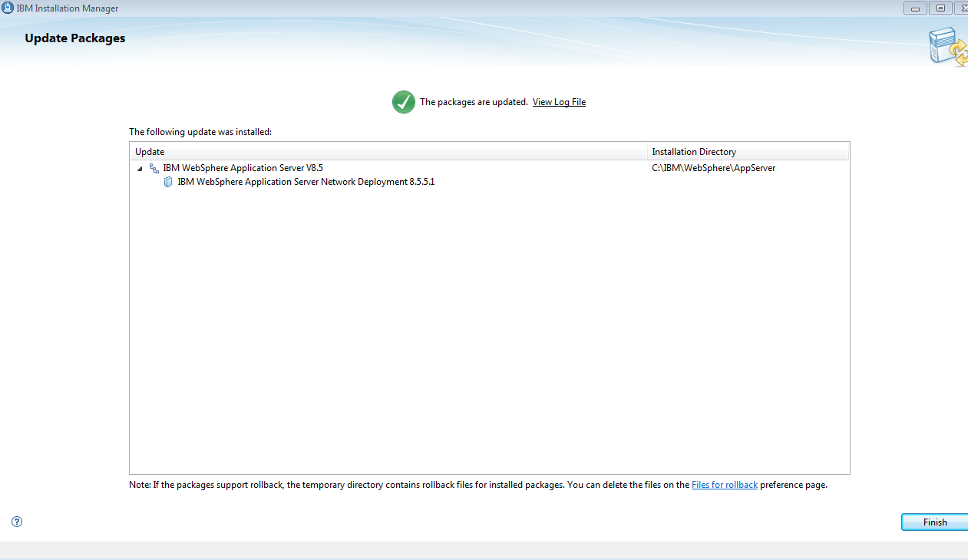Click the Update Packages heading

click(75, 38)
